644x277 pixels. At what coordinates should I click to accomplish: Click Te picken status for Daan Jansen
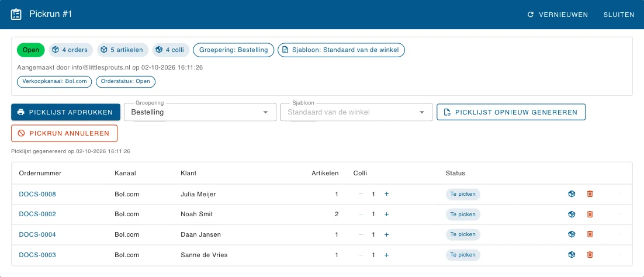[x=463, y=234]
